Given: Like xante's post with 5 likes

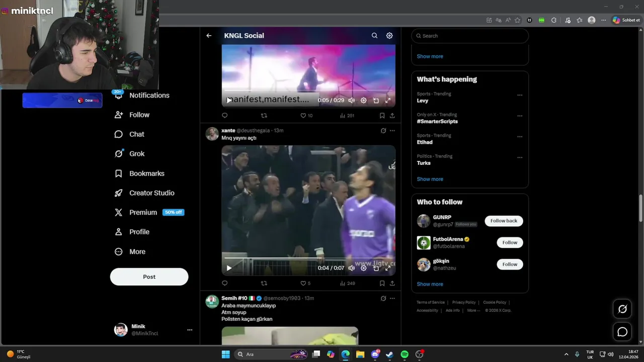Looking at the screenshot, I should pos(305,284).
